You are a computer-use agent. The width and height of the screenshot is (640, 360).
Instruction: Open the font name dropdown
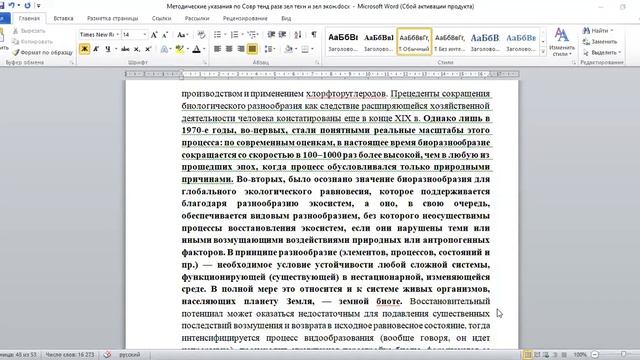click(x=118, y=35)
